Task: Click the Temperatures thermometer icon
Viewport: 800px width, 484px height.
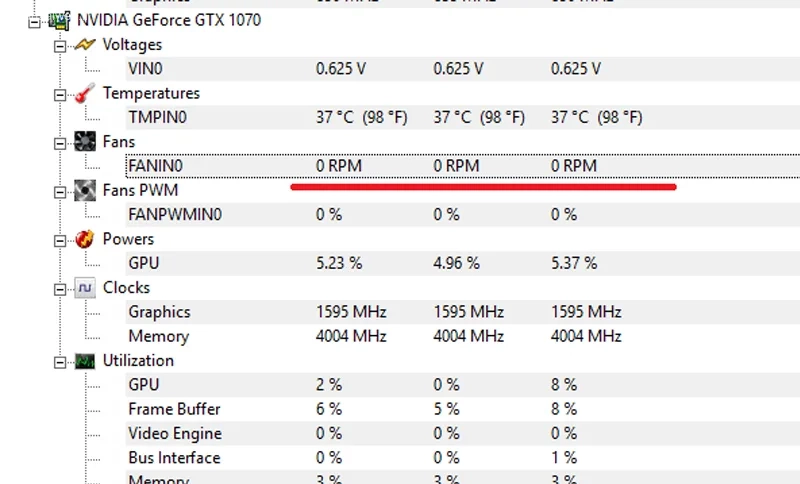Action: (x=85, y=93)
